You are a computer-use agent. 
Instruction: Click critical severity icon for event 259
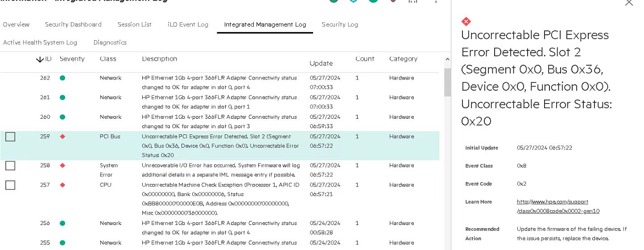point(62,137)
